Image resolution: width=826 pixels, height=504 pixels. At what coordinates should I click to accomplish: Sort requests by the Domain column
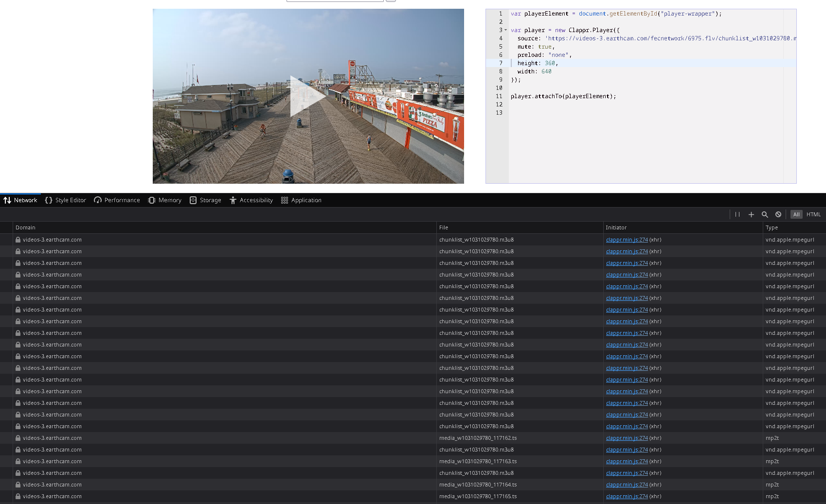tap(25, 227)
